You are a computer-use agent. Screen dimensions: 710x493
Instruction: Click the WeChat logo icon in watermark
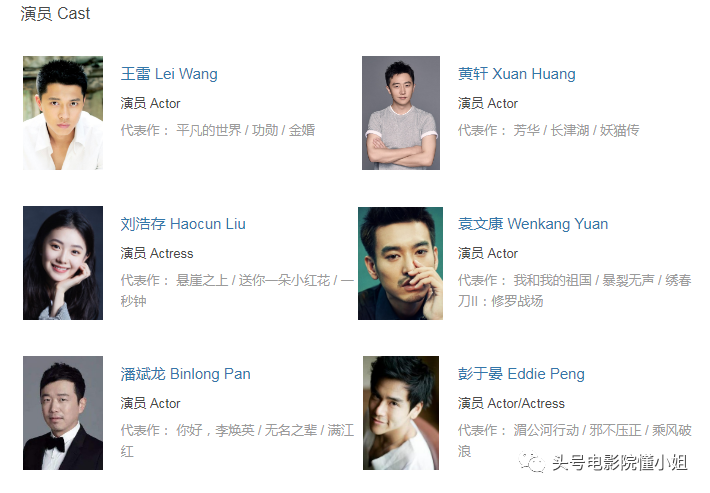click(x=532, y=462)
